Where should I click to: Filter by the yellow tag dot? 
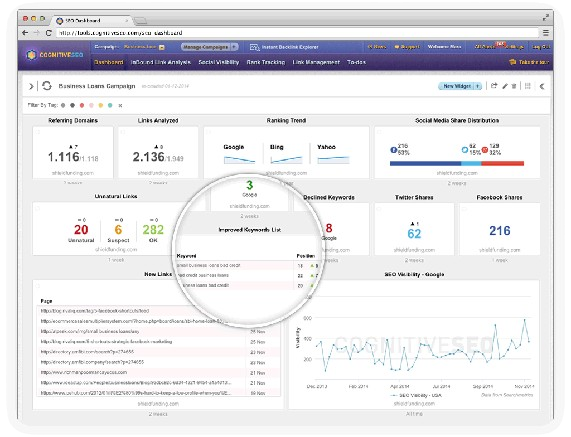click(101, 106)
